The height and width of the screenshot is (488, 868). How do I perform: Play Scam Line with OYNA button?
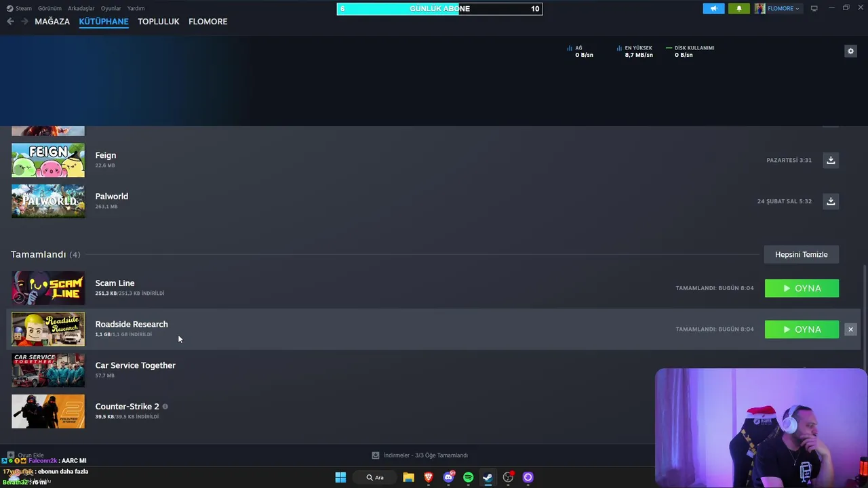point(802,288)
